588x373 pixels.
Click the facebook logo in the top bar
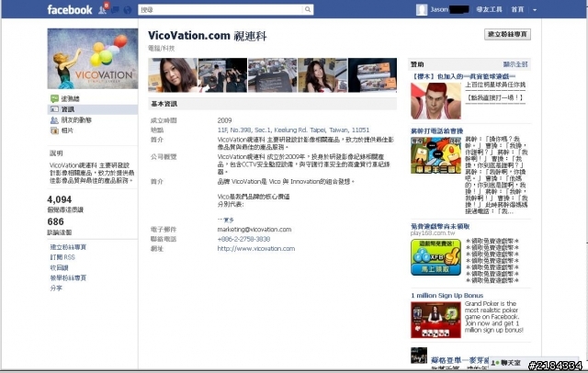[x=70, y=10]
